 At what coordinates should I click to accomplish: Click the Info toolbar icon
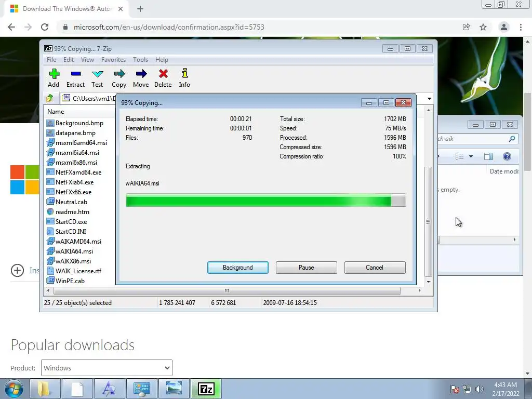pos(184,78)
